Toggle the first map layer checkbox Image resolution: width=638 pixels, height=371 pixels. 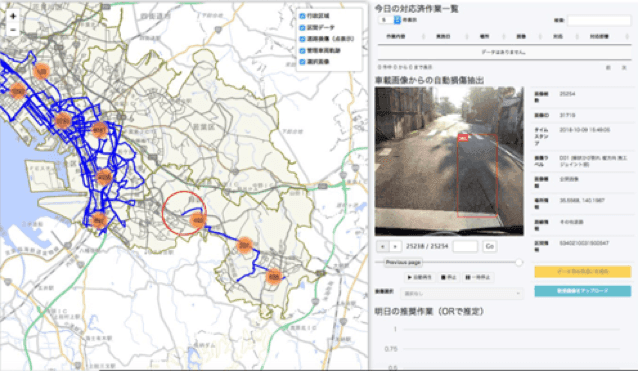click(x=302, y=16)
